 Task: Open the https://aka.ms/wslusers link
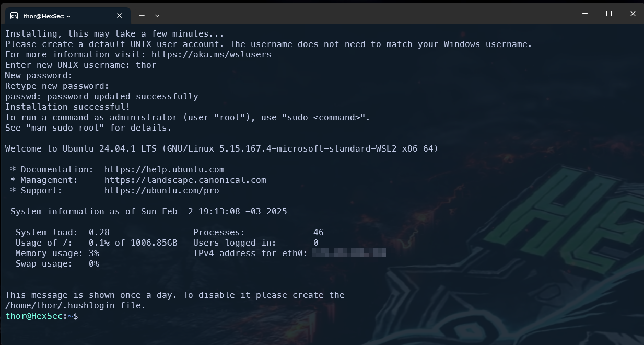point(211,54)
